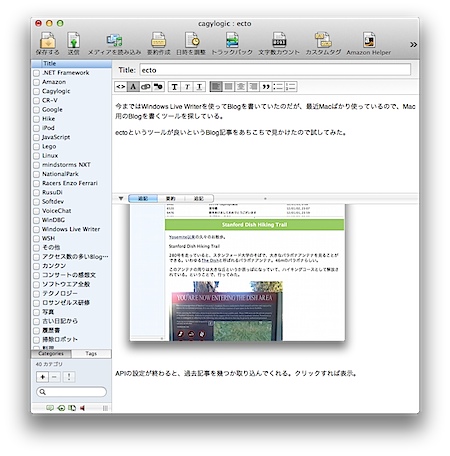Click the '40 カテゴリ' count label
Viewport: 450px width, 456px height.
point(49,364)
